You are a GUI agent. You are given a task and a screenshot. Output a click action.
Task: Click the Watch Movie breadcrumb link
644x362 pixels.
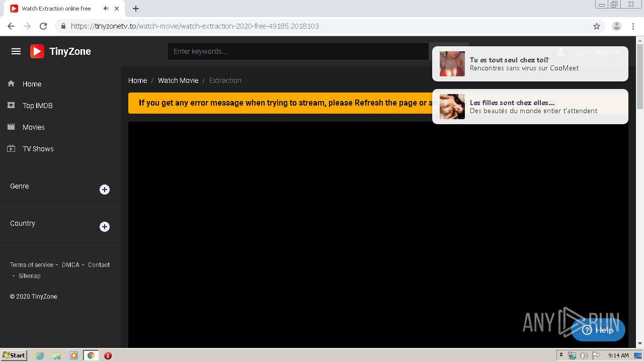pos(178,80)
